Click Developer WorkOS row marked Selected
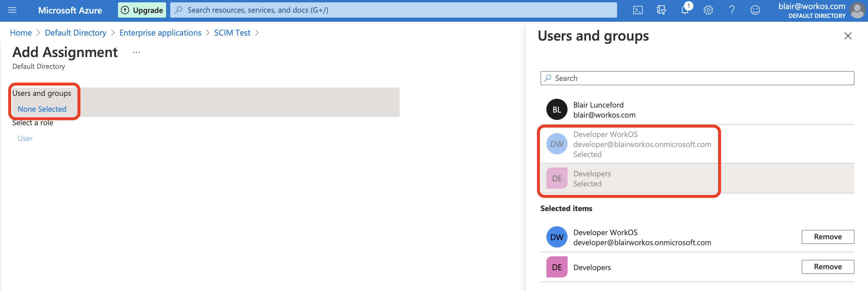Screen dimensions: 868x291 (x=697, y=144)
